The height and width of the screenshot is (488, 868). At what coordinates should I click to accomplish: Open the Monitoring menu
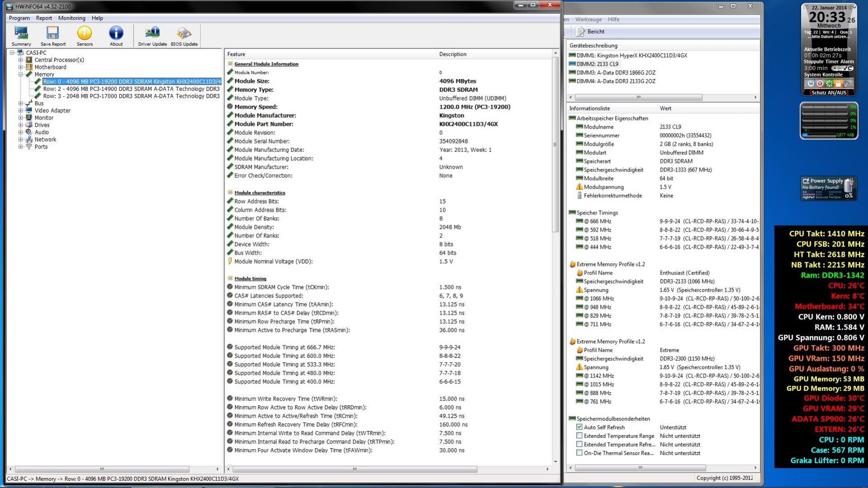(71, 18)
